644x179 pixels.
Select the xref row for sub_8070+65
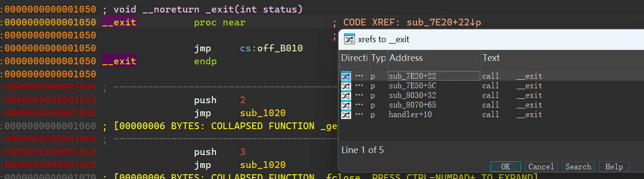coord(492,105)
